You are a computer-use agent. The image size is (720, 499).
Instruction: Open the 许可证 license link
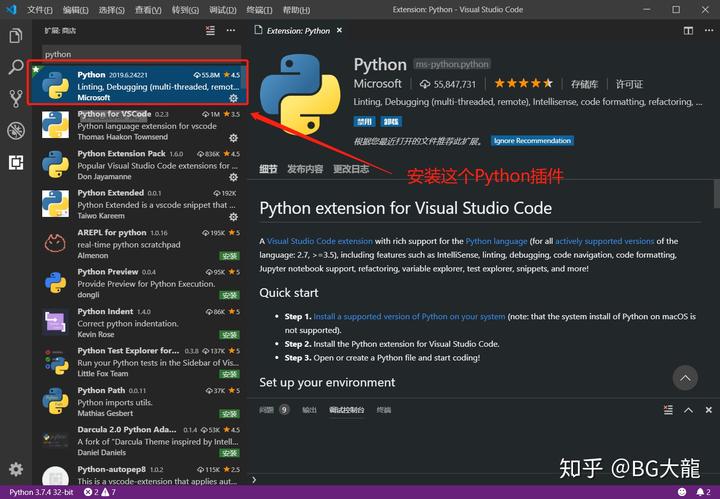pos(629,84)
